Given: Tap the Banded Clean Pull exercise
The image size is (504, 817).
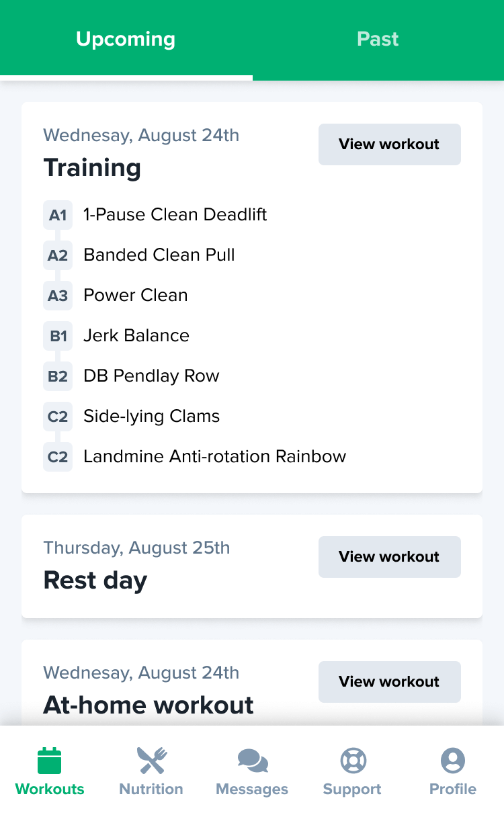Looking at the screenshot, I should click(x=159, y=255).
